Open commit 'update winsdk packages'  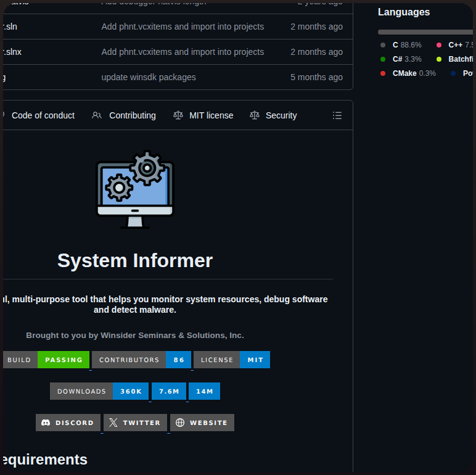149,77
